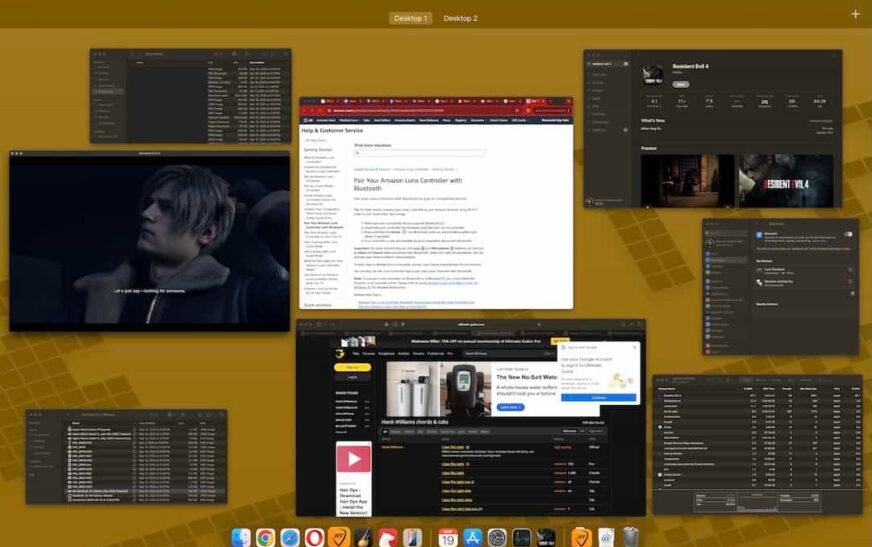
Task: Click Bluetooth icon in System Settings window
Action: click(759, 235)
